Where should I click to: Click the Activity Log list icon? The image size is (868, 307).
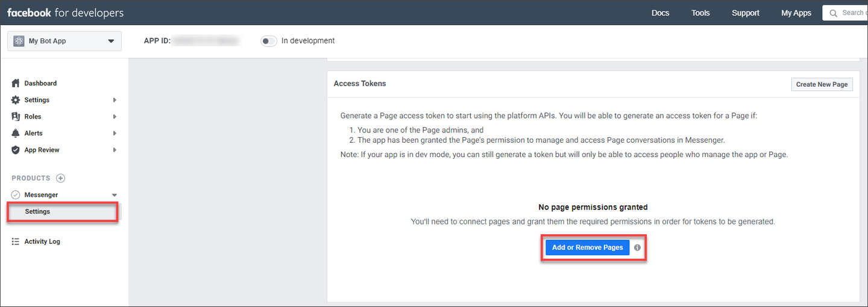16,241
